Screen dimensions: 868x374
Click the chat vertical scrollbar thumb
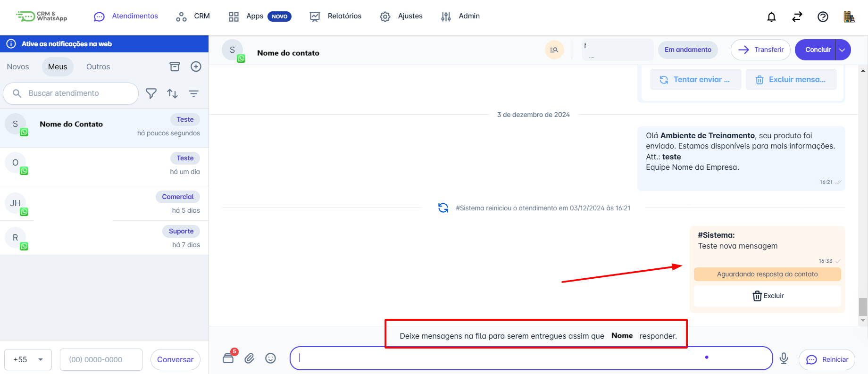point(863,307)
